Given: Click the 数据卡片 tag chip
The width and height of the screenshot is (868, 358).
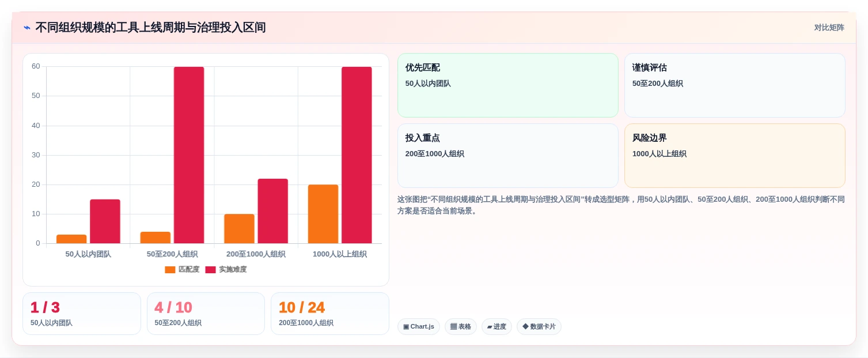Looking at the screenshot, I should [x=539, y=327].
